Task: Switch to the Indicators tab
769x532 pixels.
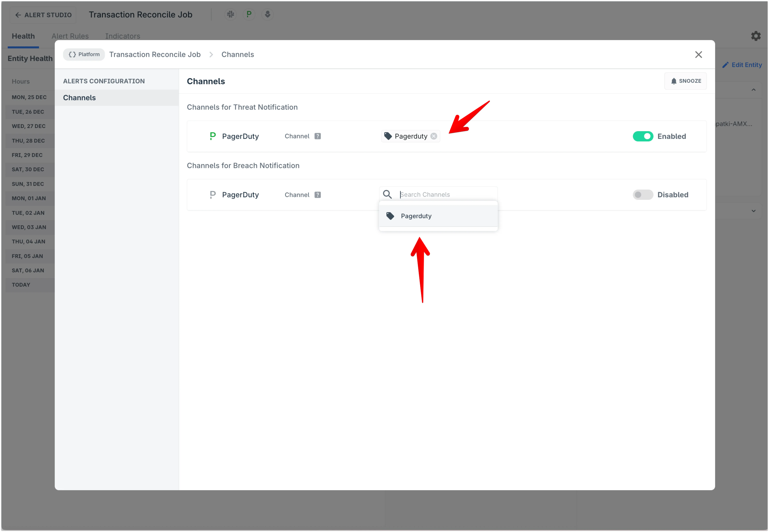Action: point(122,36)
